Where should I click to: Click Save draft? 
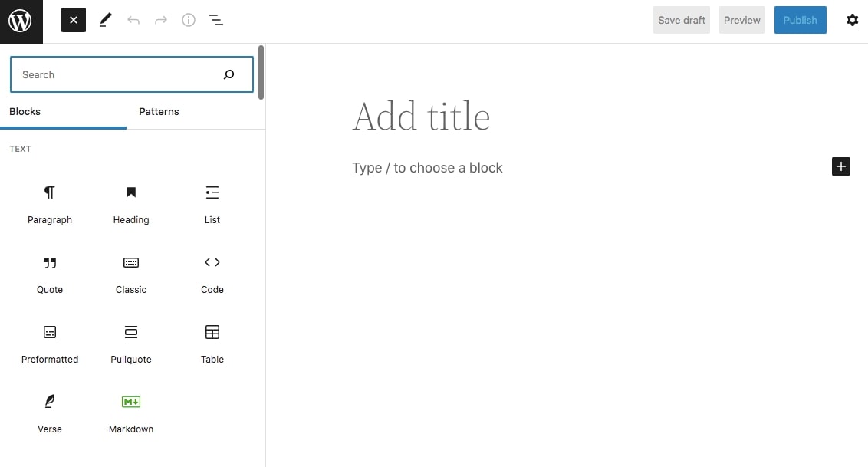681,20
